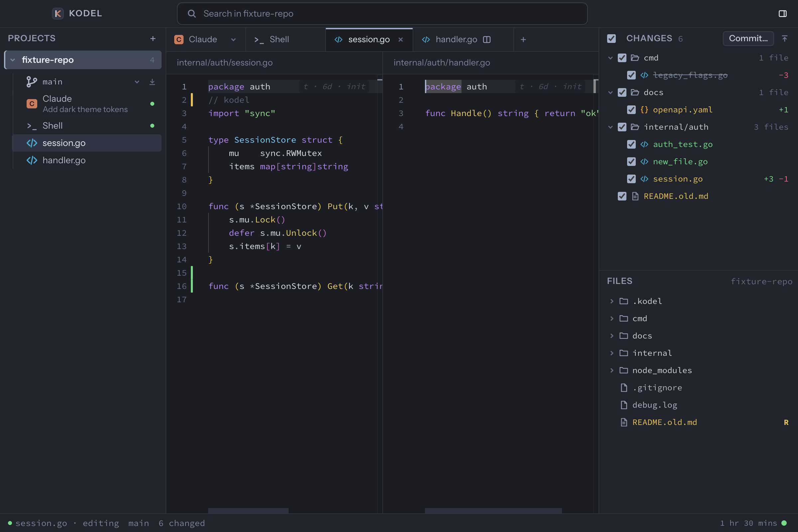Add a new project with plus icon
Viewport: 798px width, 532px height.
[153, 39]
